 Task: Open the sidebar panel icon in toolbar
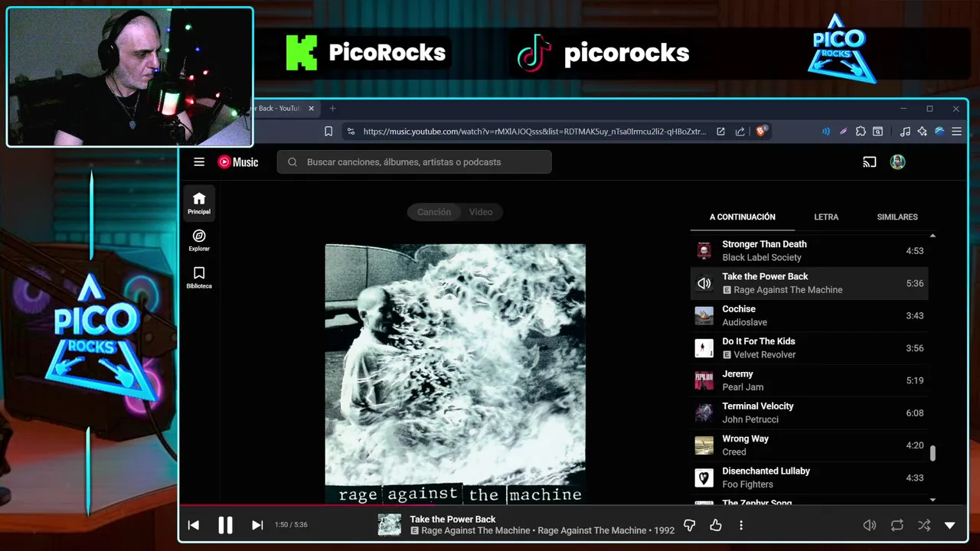point(878,132)
